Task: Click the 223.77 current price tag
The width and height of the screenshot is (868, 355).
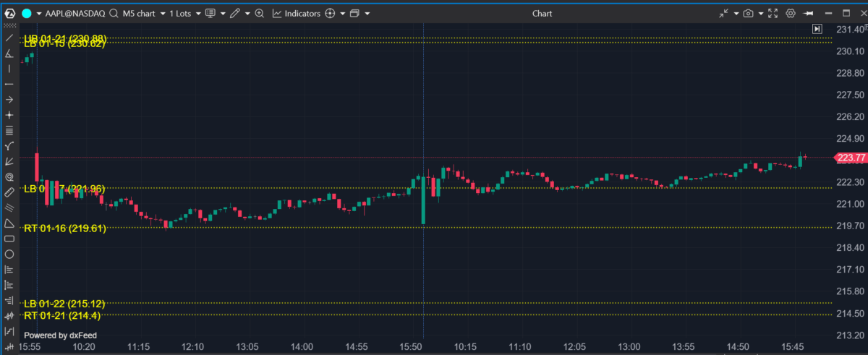Action: click(850, 158)
